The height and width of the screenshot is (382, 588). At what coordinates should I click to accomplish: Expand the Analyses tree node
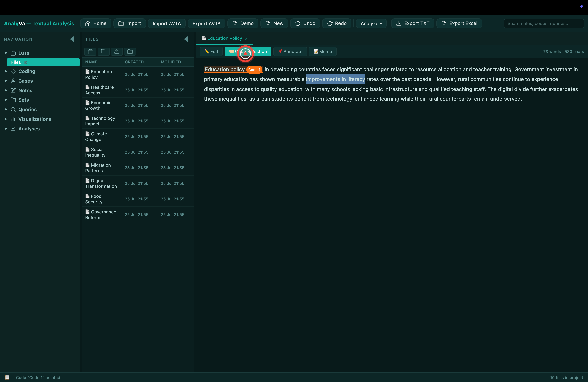pos(6,129)
